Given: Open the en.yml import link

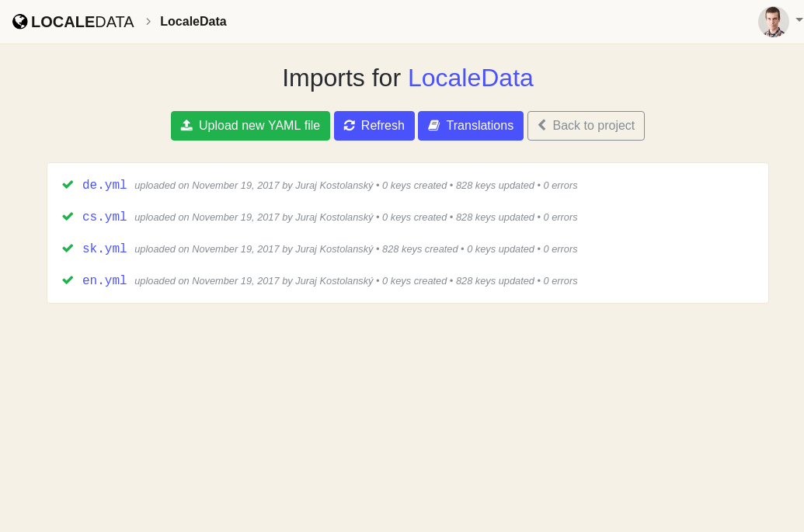Looking at the screenshot, I should (105, 280).
